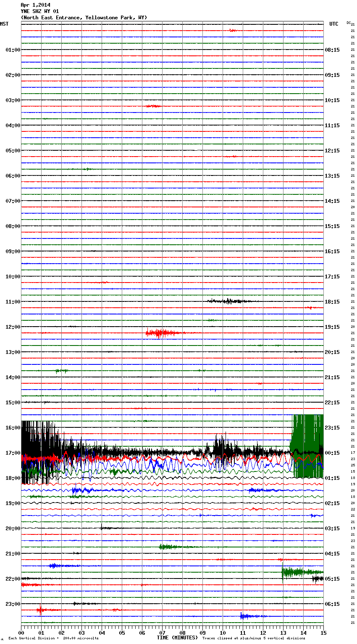
Task: Select the station code "YNE SHZ WY 01"
Action: point(40,11)
